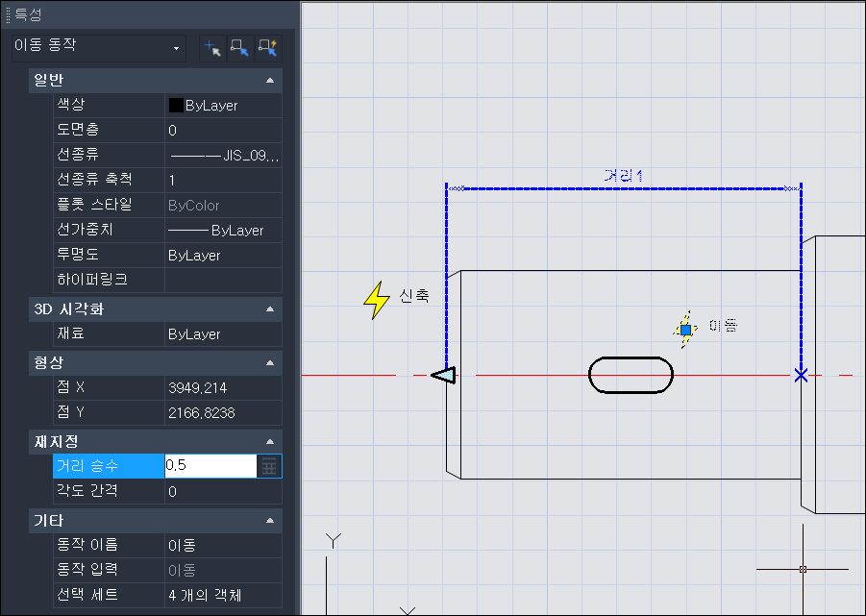Collapse the 3D 시각화 section
This screenshot has height=616, width=866.
270,309
